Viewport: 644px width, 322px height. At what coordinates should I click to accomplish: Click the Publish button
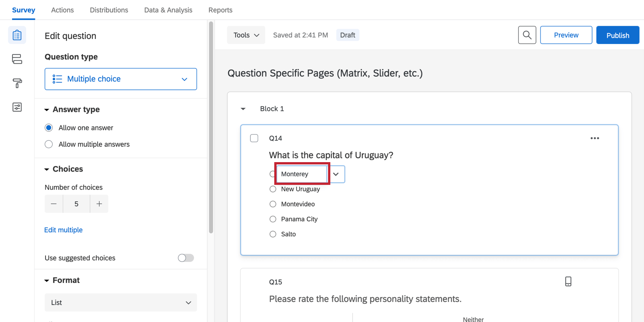tap(617, 35)
